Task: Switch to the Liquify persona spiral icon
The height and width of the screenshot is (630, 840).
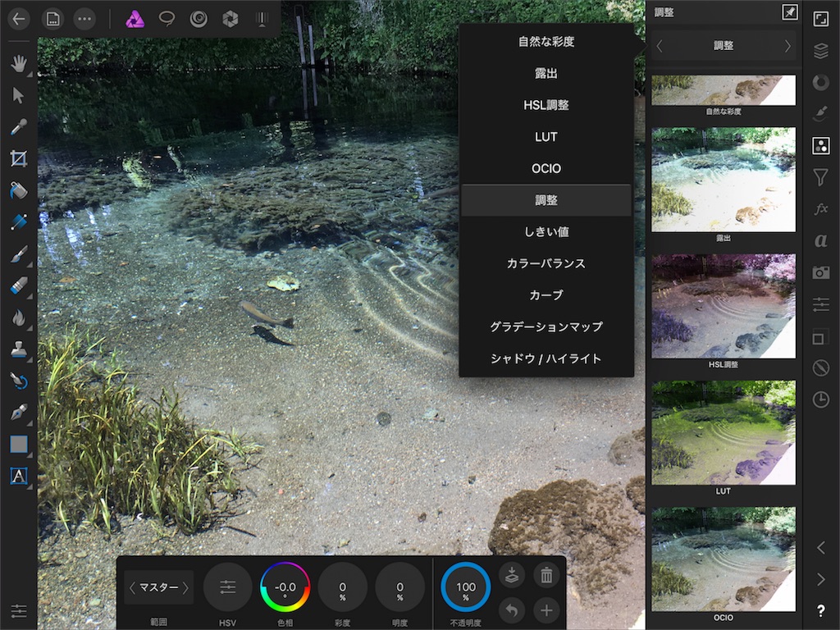Action: [x=199, y=20]
